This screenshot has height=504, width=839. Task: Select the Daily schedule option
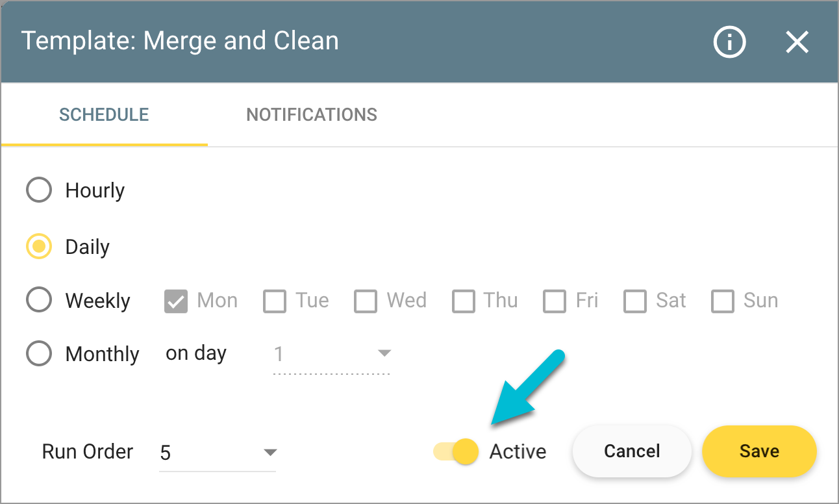coord(38,246)
